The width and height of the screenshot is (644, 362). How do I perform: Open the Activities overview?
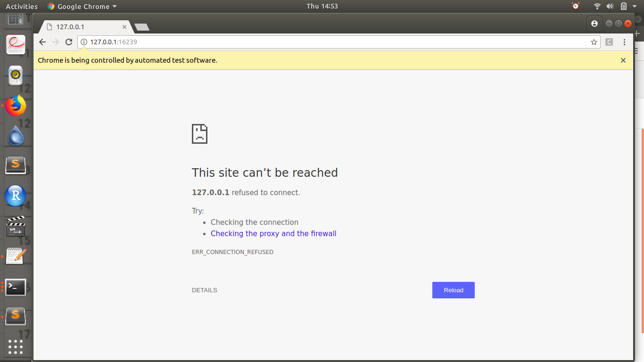[x=22, y=6]
